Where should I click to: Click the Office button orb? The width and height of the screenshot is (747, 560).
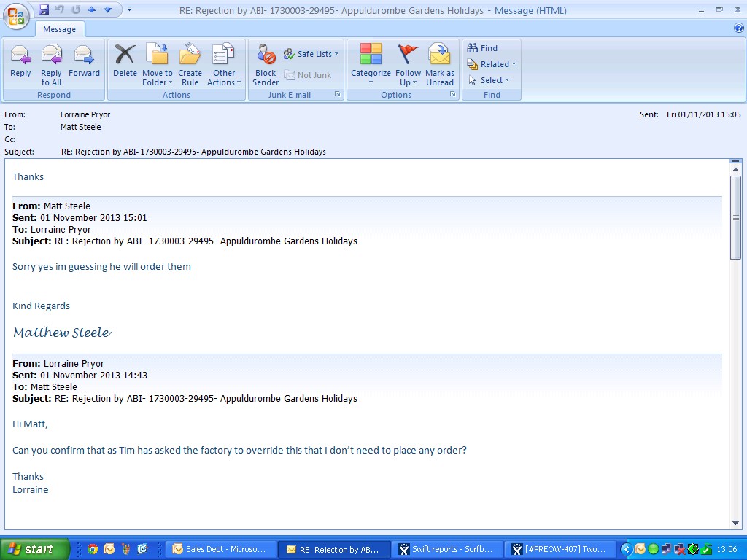tap(16, 15)
